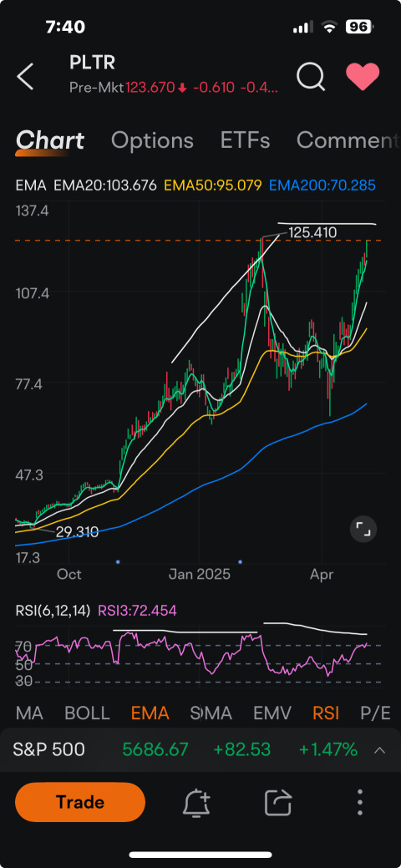Select the BOLL indicator
The width and height of the screenshot is (401, 868).
click(x=87, y=713)
